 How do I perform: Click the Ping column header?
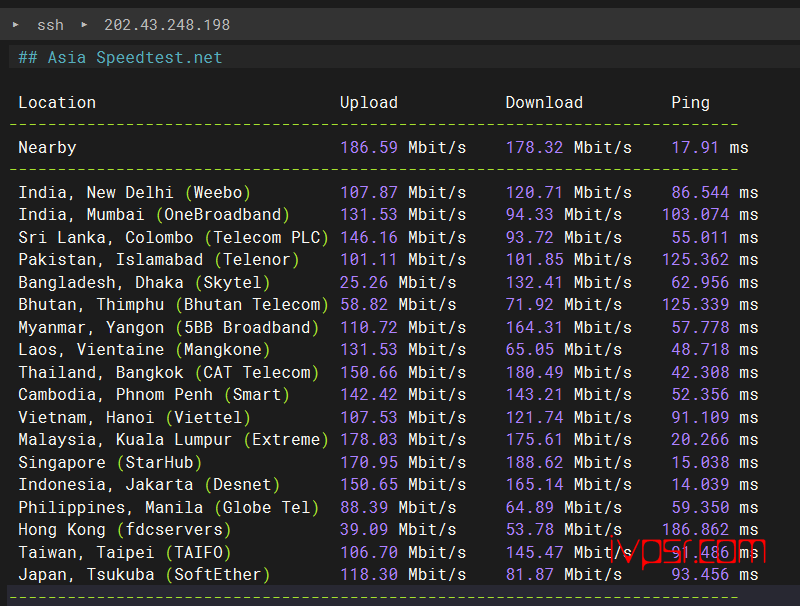click(x=690, y=103)
